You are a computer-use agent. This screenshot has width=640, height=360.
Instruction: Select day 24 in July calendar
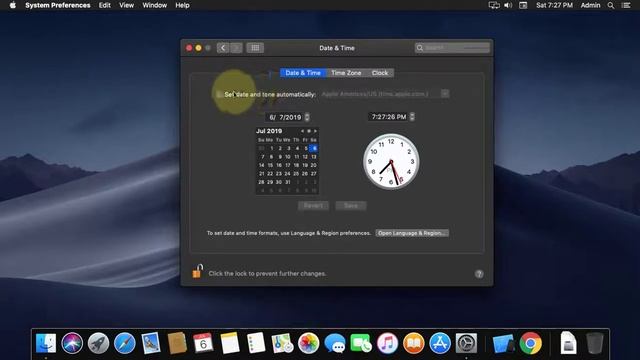click(x=287, y=173)
